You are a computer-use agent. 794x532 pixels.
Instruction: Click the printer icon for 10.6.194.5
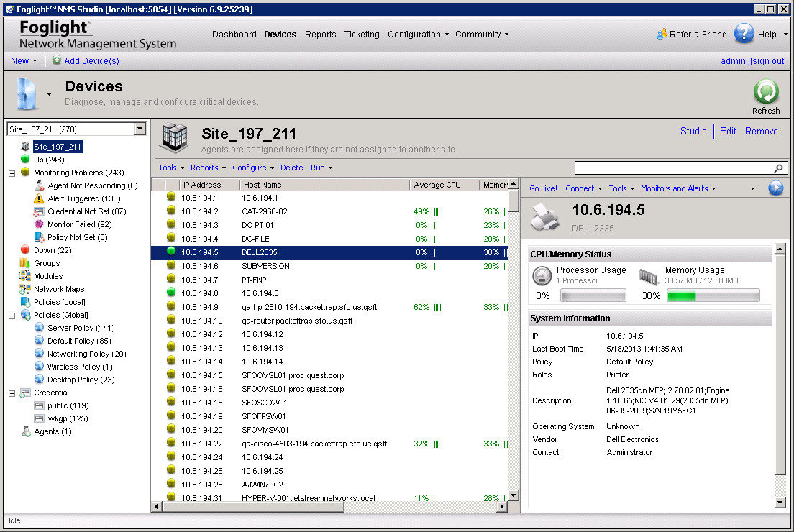[545, 217]
